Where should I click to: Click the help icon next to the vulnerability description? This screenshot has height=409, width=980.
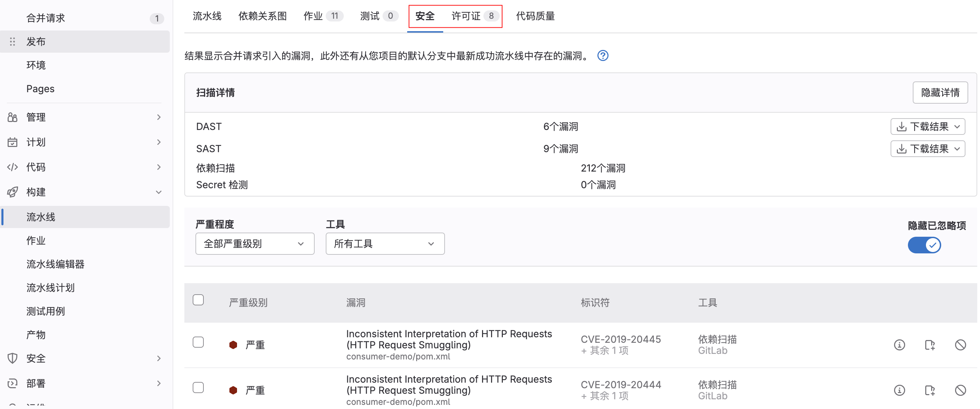pos(603,55)
